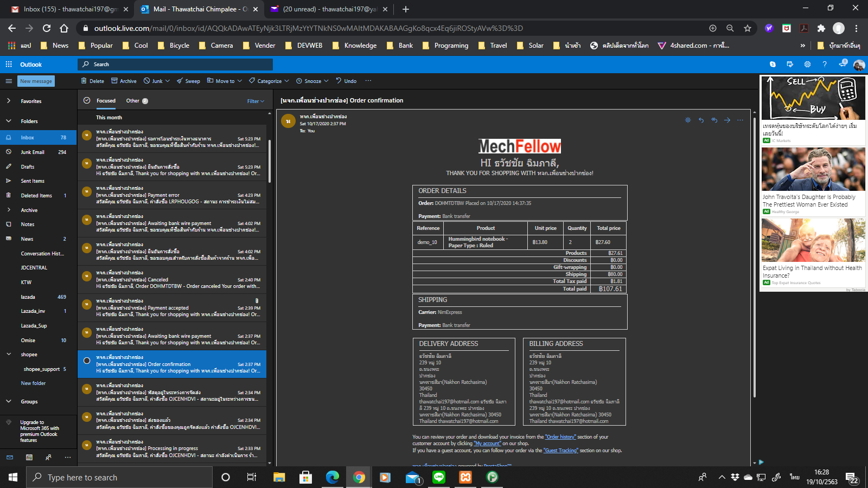Collapse the Folders section
This screenshot has width=868, height=488.
9,121
